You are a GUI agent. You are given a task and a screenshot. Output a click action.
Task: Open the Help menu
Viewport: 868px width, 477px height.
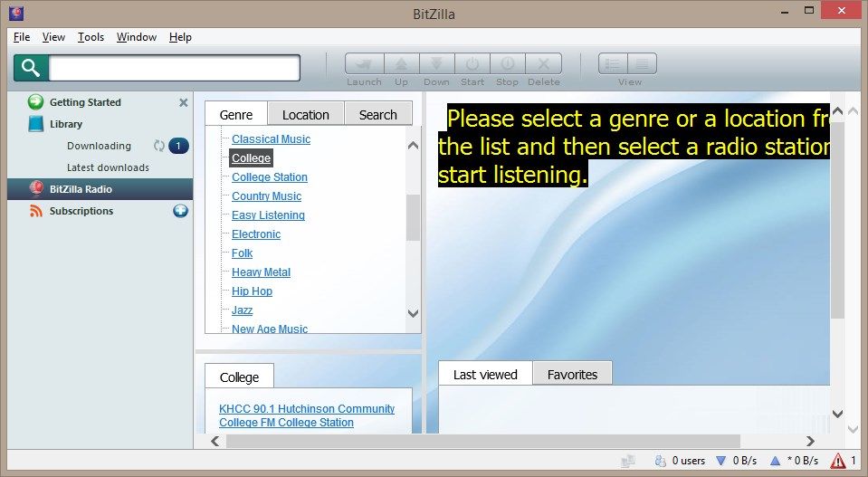pos(180,37)
